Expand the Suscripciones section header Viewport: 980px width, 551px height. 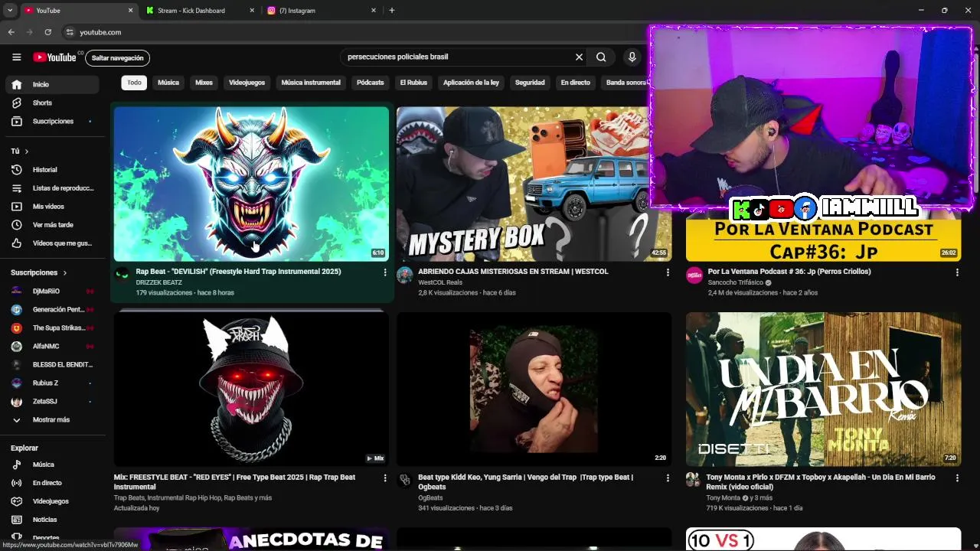[x=38, y=272]
